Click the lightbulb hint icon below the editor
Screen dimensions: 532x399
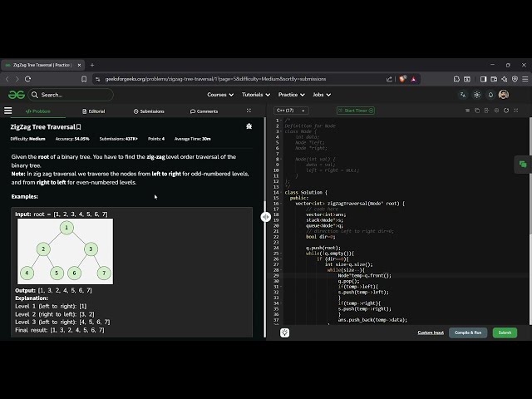tap(284, 332)
